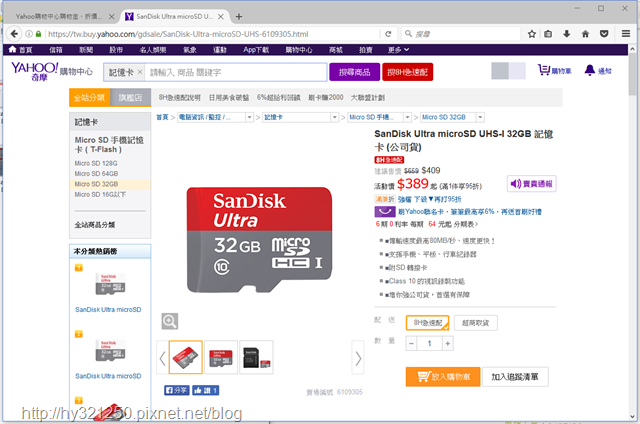Open 拍賣 in the Yahoo nav bar
This screenshot has width=640, height=424.
[x=365, y=50]
